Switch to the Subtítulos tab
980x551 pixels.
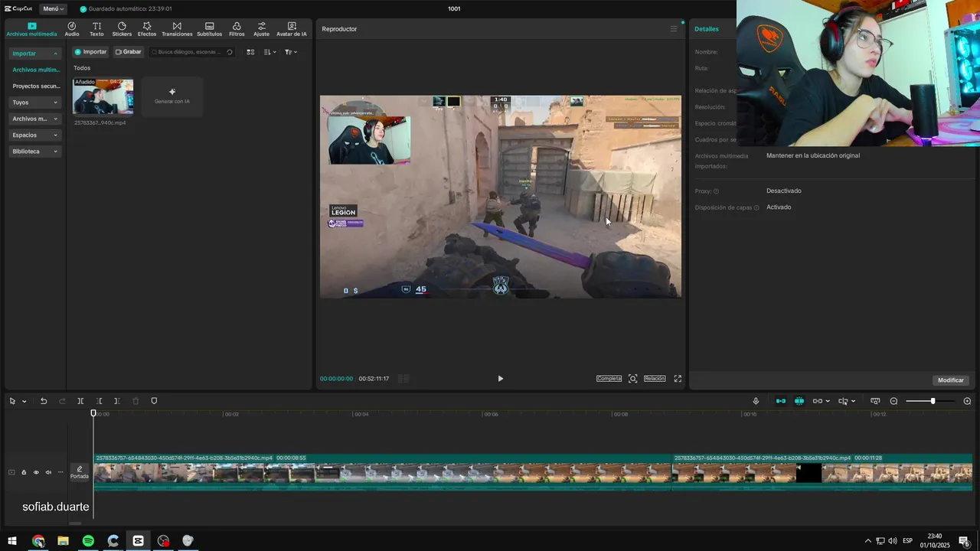[209, 29]
